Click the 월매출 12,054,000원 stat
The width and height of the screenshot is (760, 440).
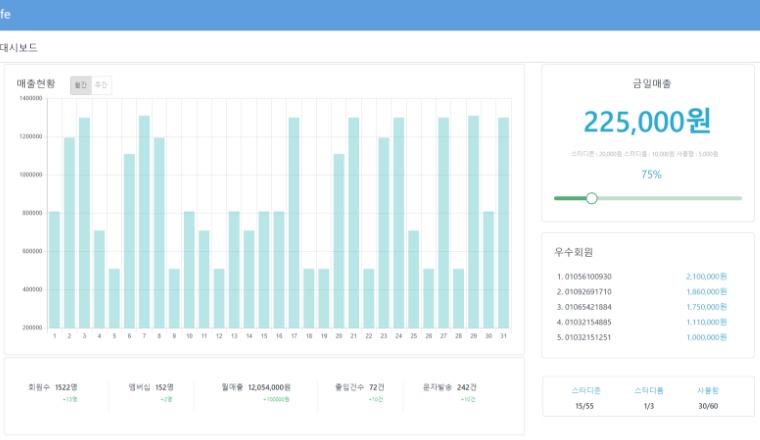[x=256, y=387]
